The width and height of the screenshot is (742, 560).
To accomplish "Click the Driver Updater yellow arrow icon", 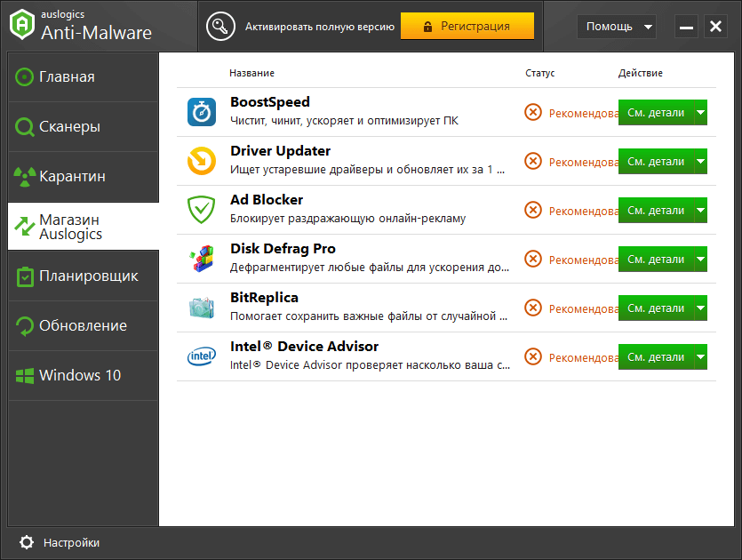I will 201,161.
